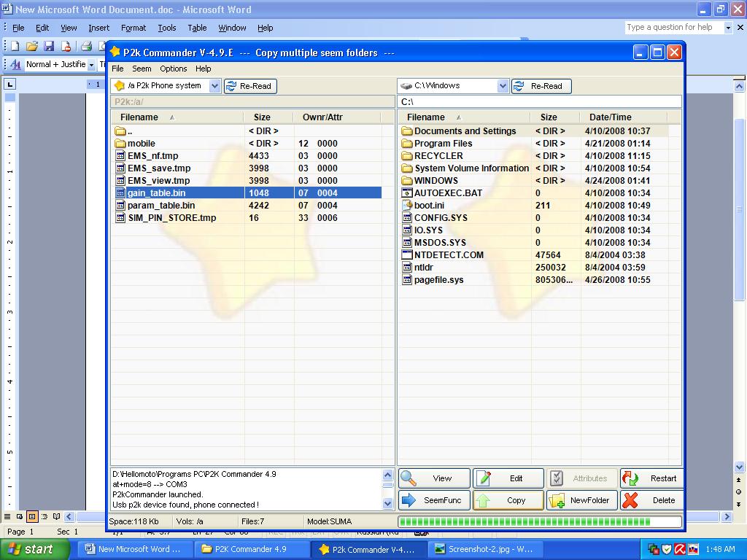
Task: Select the NTDETECT.COM file icon
Action: [x=407, y=254]
